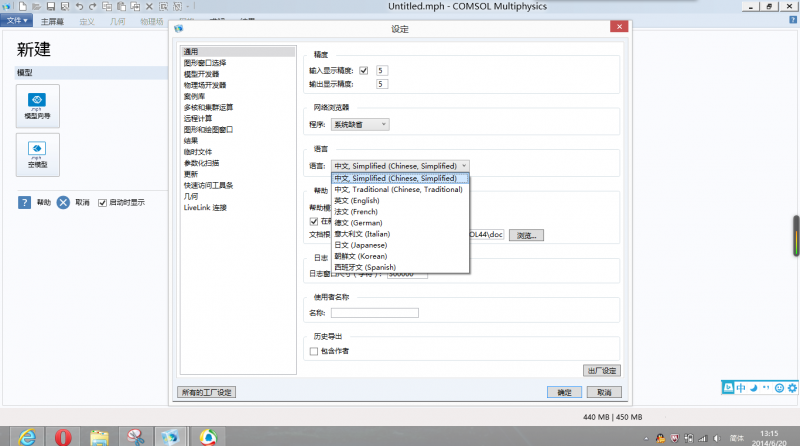The width and height of the screenshot is (800, 446).
Task: Show hidden system tray icons arrow
Action: (646, 438)
